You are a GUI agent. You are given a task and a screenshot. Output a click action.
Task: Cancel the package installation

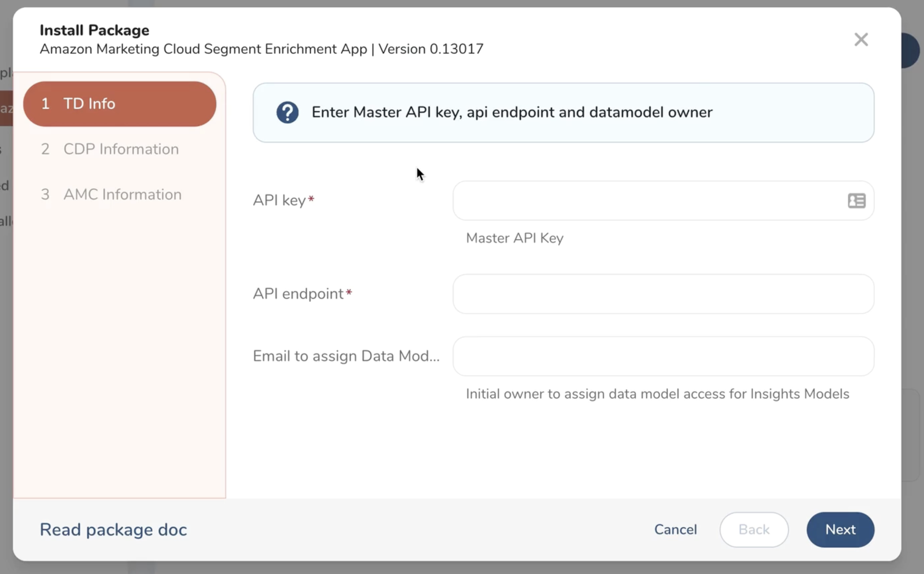[675, 530]
